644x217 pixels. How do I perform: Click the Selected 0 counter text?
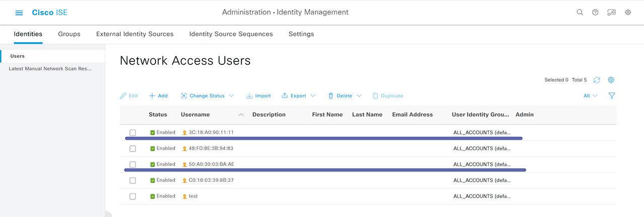point(556,80)
